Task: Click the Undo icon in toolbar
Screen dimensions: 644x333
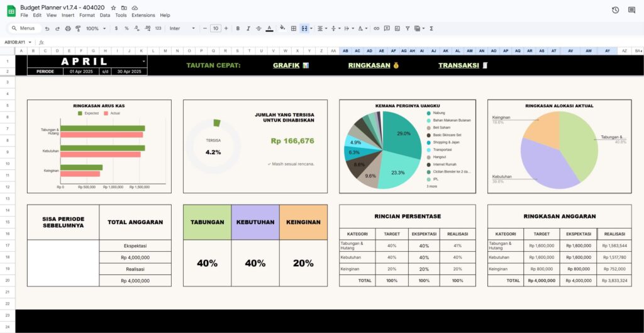Action: 47,28
